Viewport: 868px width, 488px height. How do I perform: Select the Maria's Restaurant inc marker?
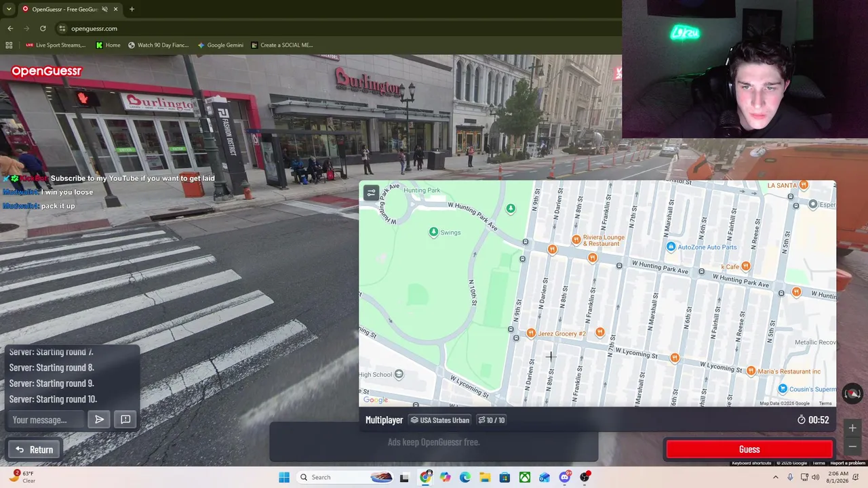coord(751,371)
